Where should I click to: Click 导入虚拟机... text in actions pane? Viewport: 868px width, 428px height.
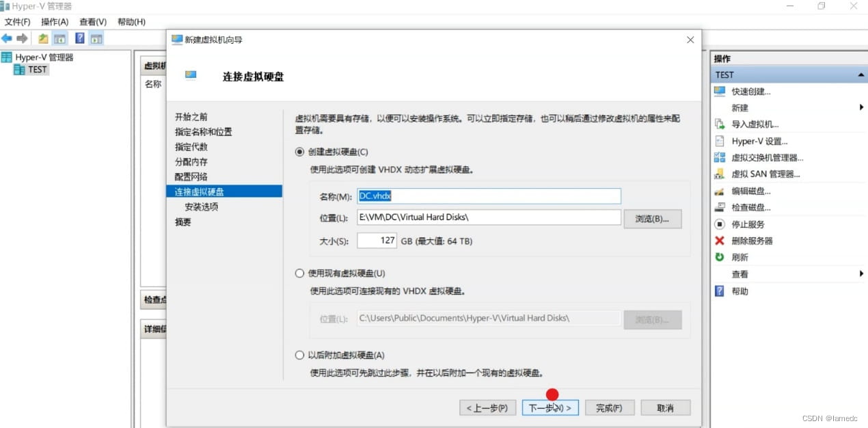(x=755, y=124)
